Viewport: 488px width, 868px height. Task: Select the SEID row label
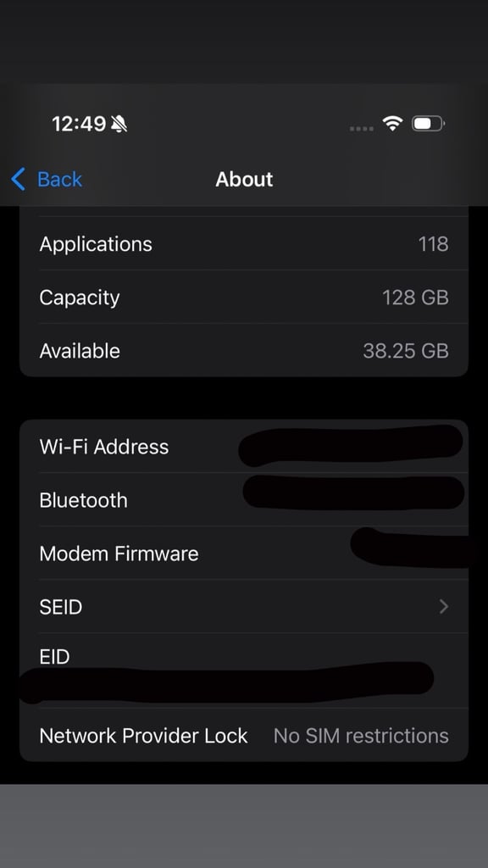61,607
